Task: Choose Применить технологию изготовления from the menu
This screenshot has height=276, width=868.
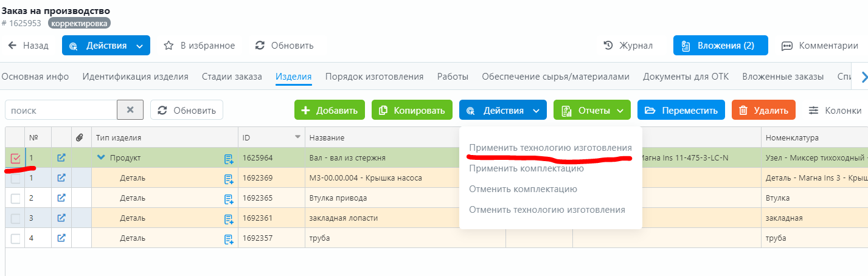Action: click(550, 148)
